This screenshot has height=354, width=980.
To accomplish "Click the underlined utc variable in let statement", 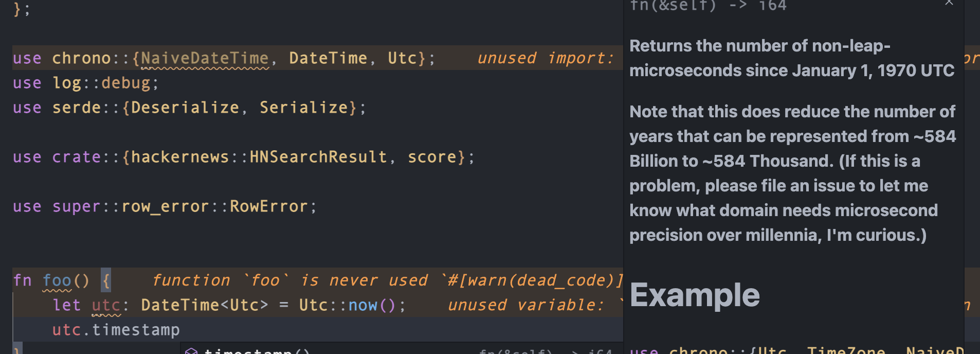I will click(106, 305).
